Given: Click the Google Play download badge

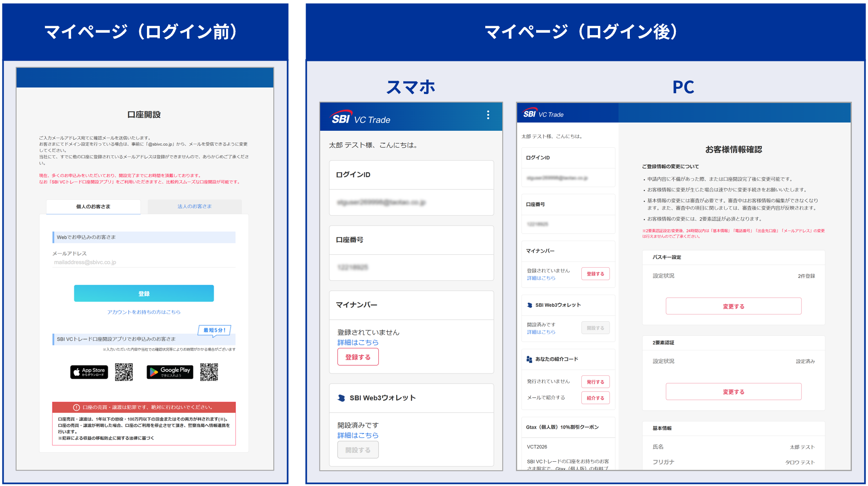Looking at the screenshot, I should pos(170,372).
